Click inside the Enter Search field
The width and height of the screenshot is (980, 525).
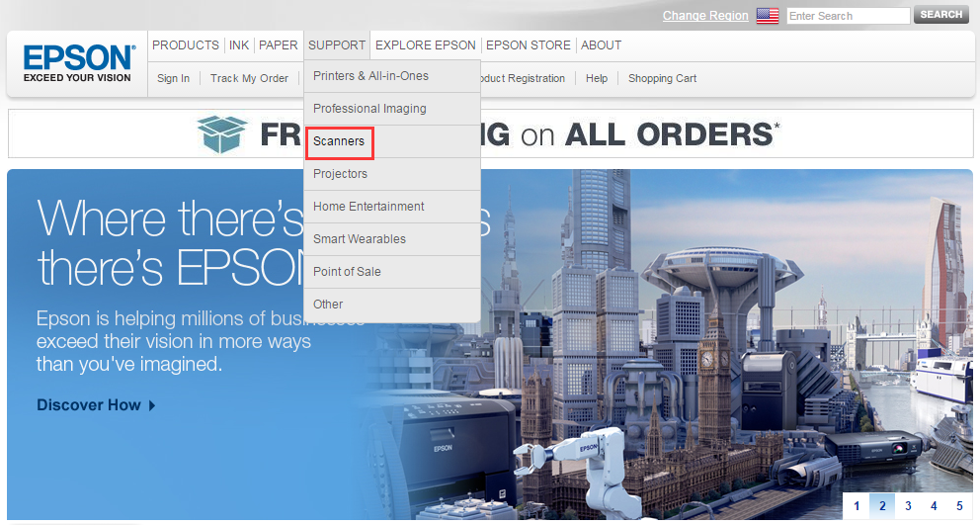coord(847,16)
